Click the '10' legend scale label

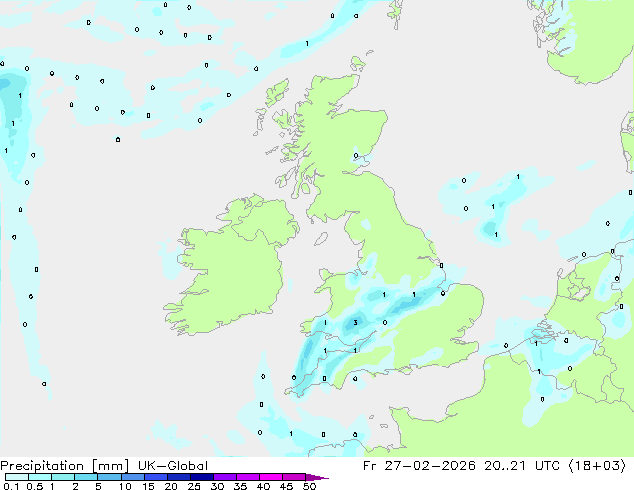(x=125, y=486)
